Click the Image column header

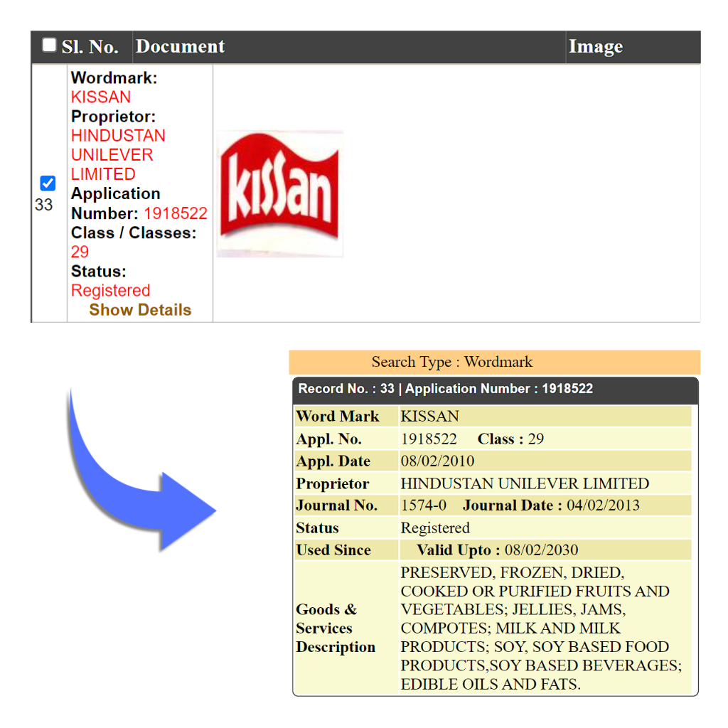595,47
